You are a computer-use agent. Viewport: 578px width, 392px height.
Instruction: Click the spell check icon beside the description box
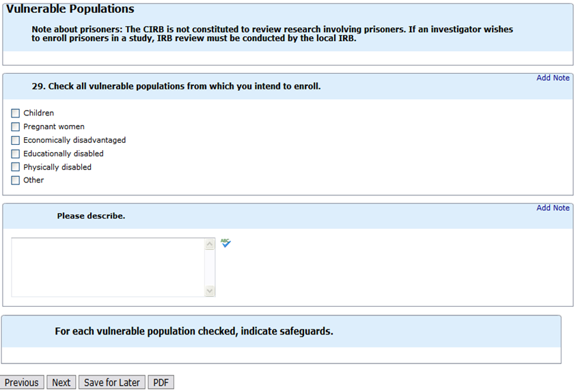coord(225,242)
